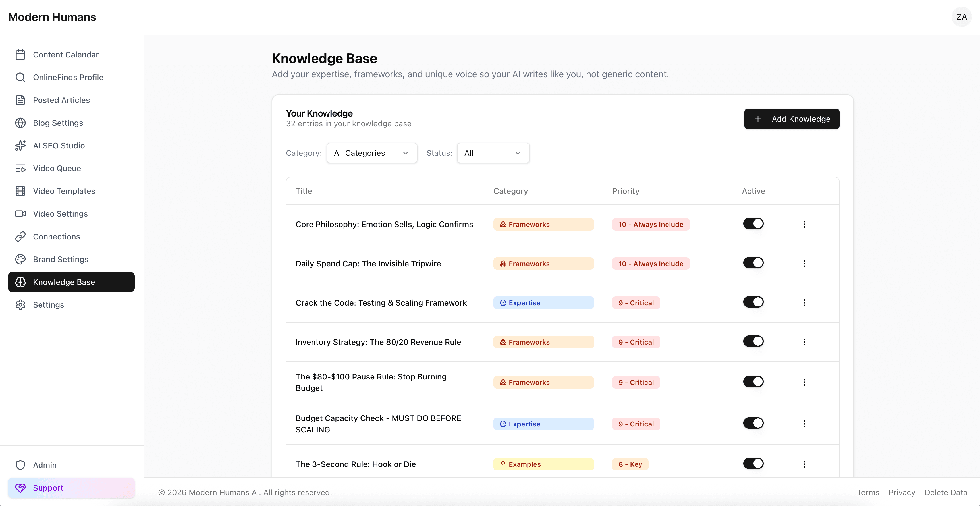Open Video Templates section
This screenshot has width=980, height=506.
tap(71, 191)
